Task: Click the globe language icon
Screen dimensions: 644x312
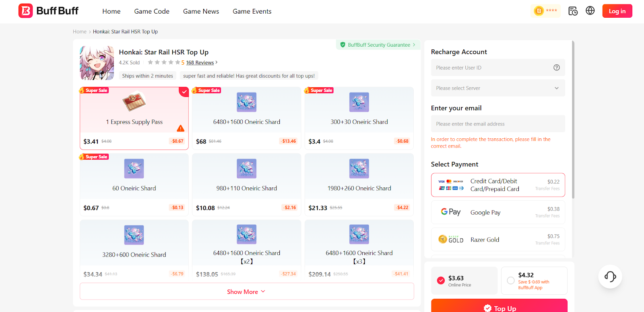Action: 590,11
